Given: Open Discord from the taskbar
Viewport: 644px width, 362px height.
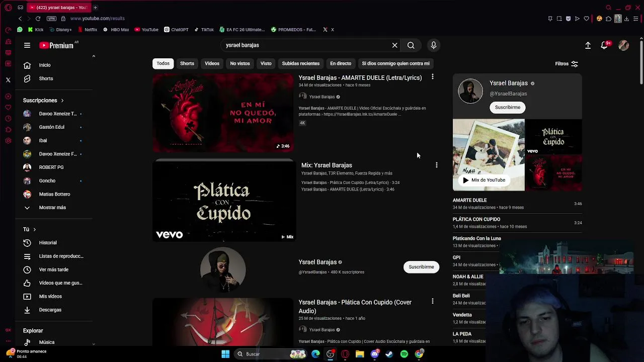Looking at the screenshot, I should coord(375,354).
